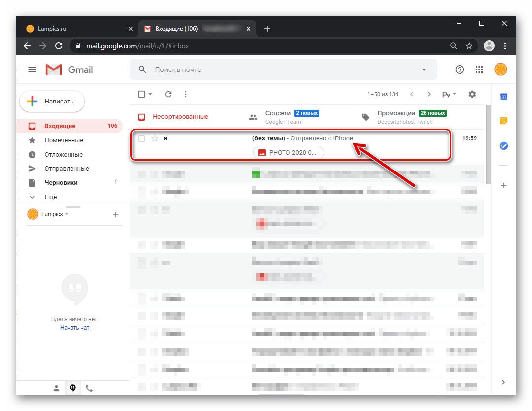The image size is (532, 411).
Task: Click the Написать compose button
Action: (x=52, y=101)
